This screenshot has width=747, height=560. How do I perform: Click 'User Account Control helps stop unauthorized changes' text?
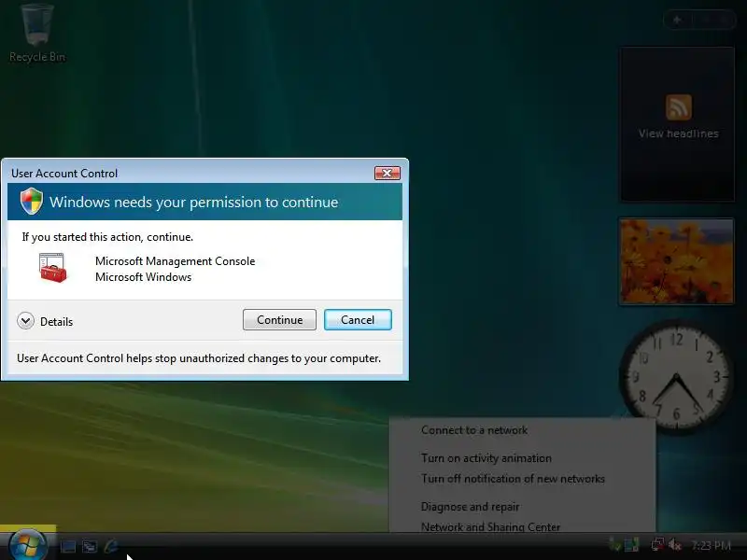coord(199,358)
